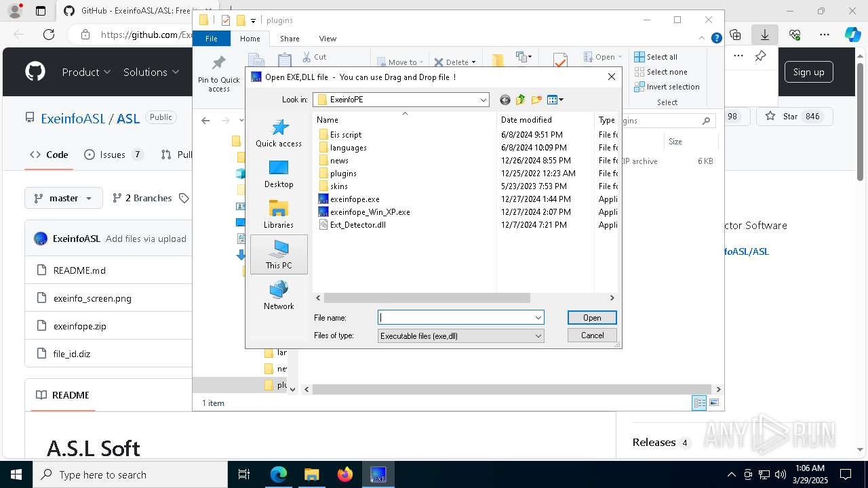This screenshot has height=488, width=868.
Task: Open master branch dropdown
Action: [x=64, y=198]
